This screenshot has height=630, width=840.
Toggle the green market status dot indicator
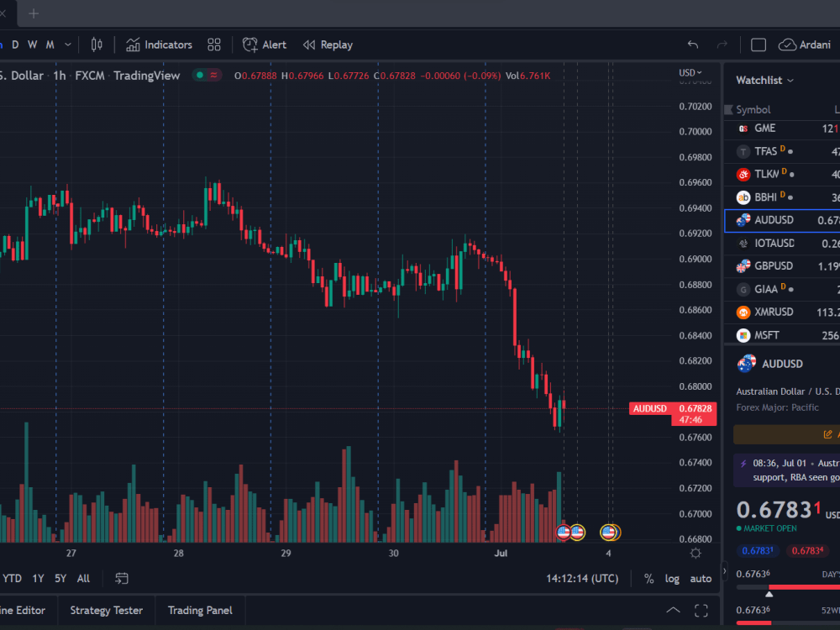[200, 75]
